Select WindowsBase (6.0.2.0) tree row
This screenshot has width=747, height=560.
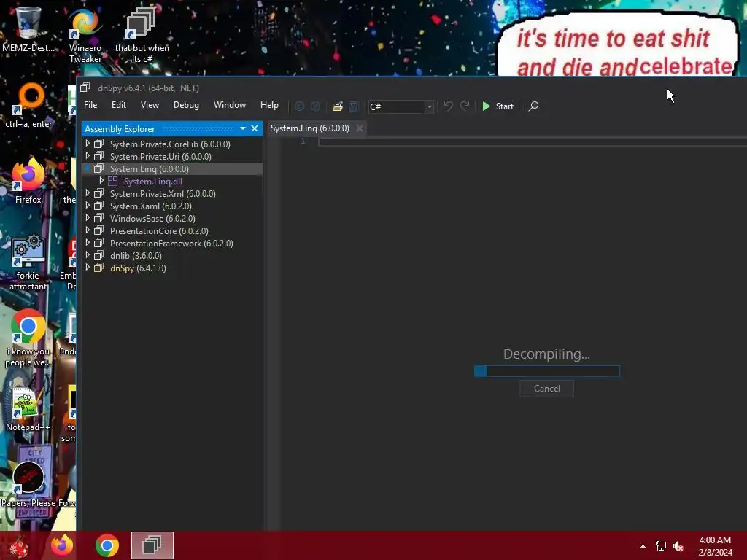coord(172,218)
